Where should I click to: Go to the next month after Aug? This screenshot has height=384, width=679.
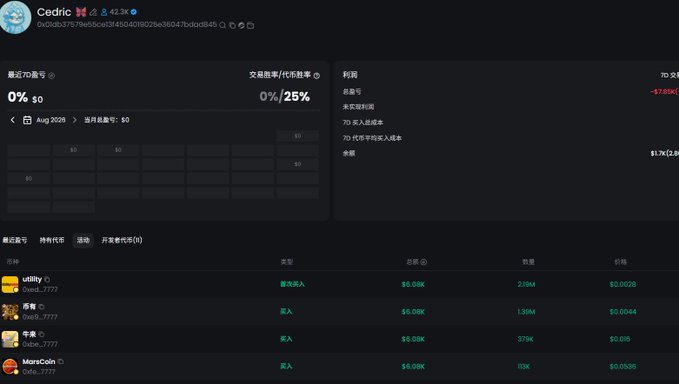point(74,120)
